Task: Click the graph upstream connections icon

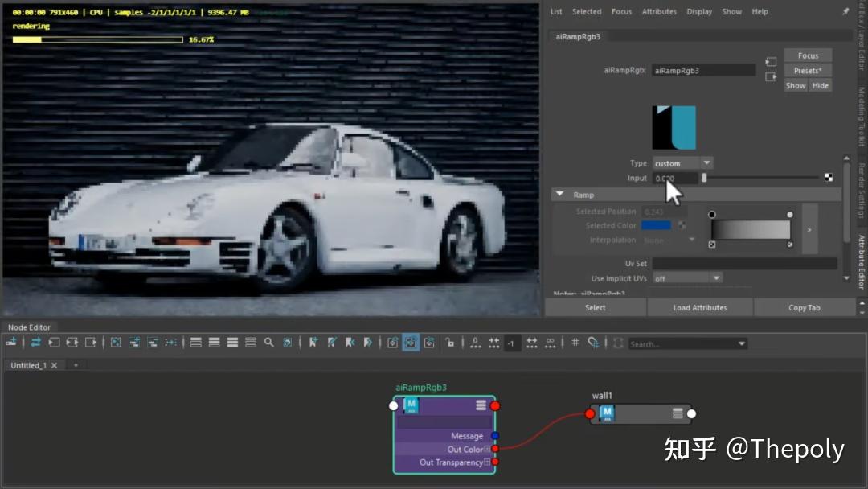Action: (52, 343)
